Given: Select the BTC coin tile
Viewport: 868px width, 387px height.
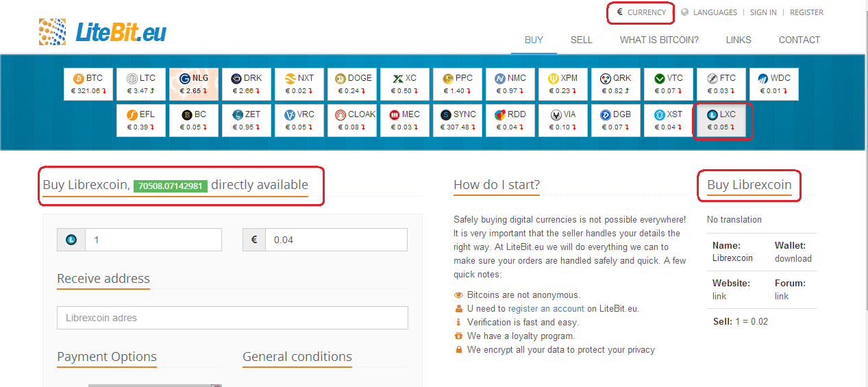Looking at the screenshot, I should 88,84.
